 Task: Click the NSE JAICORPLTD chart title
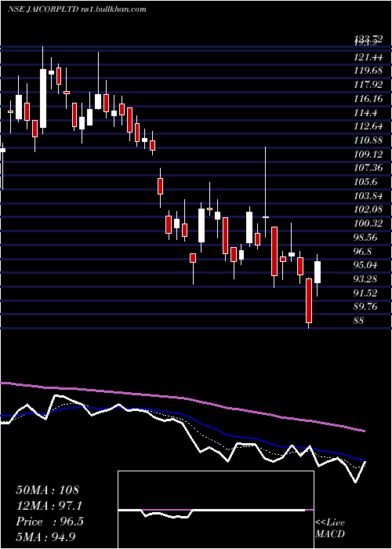pos(77,9)
